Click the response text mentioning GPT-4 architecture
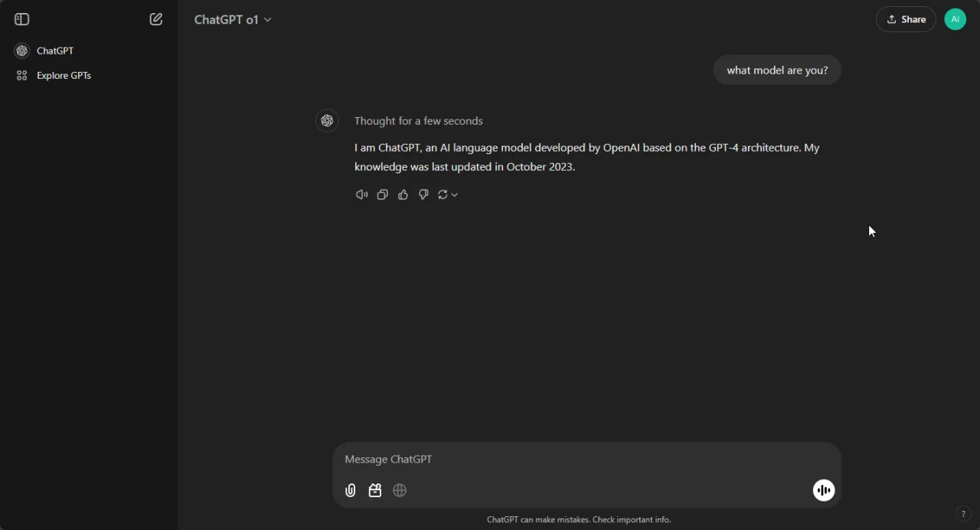The image size is (980, 530). (x=586, y=157)
